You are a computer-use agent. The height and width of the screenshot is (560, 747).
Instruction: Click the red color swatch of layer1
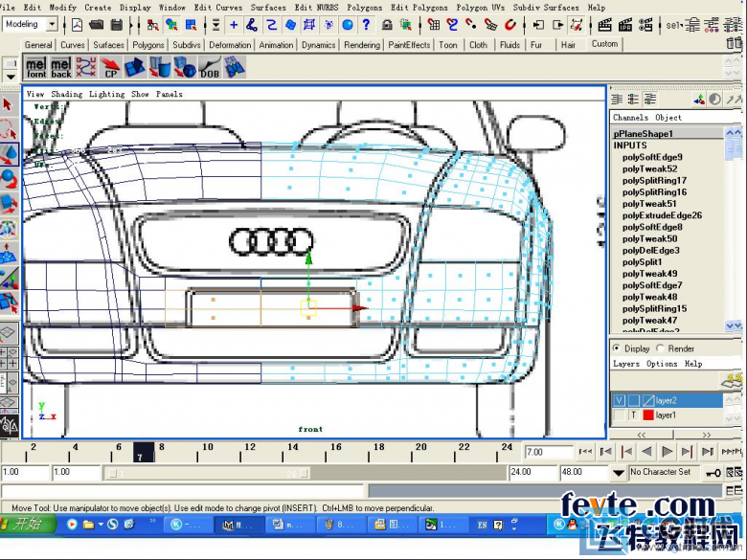tap(648, 414)
